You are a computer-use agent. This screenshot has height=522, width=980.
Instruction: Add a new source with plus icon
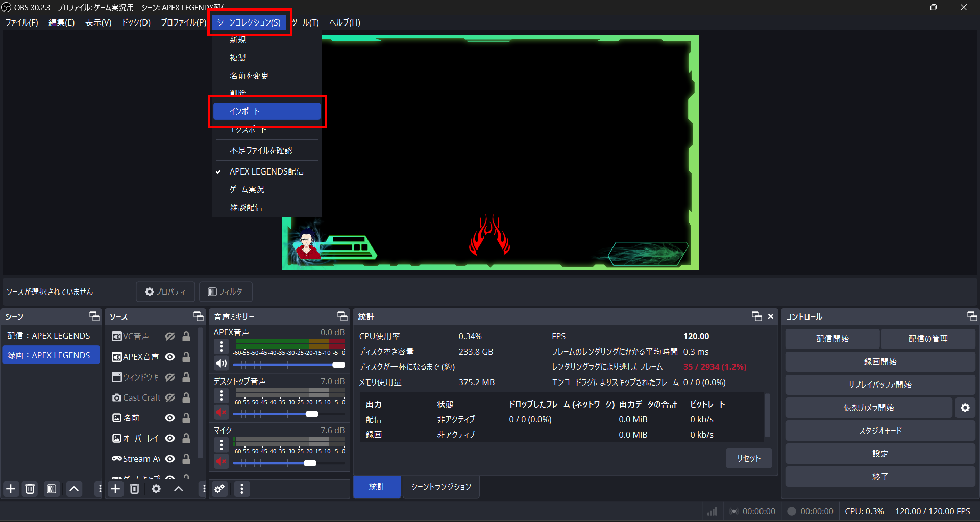pyautogui.click(x=116, y=489)
